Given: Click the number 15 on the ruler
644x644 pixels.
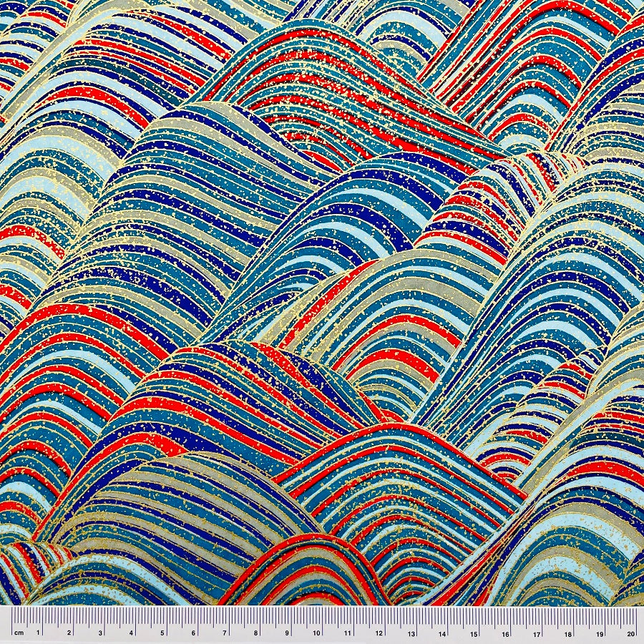Looking at the screenshot, I should (473, 633).
